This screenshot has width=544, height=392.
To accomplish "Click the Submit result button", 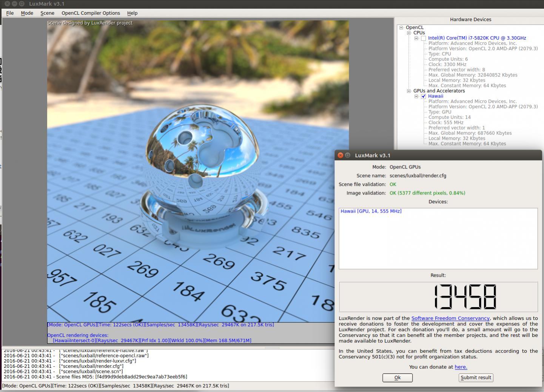I will click(x=476, y=378).
